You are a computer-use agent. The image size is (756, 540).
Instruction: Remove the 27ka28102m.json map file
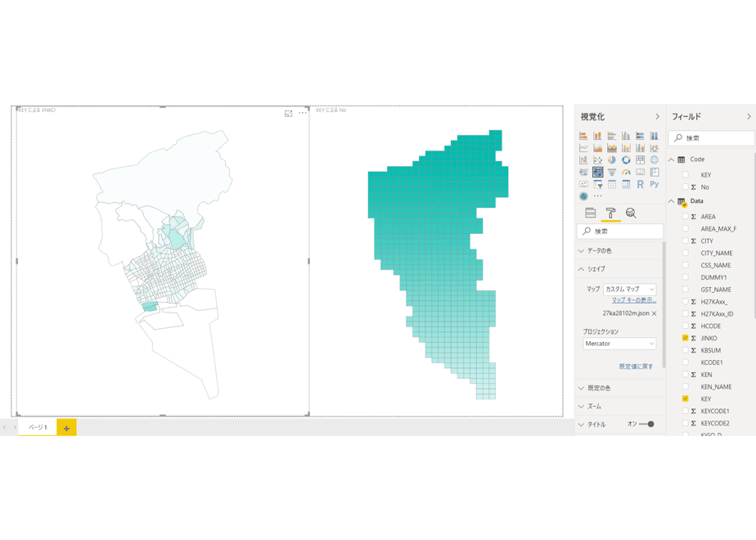655,313
